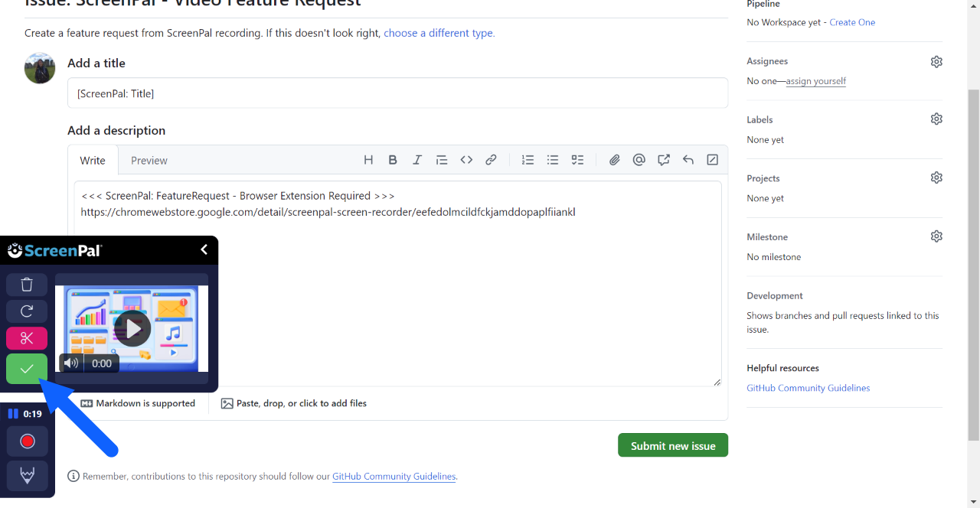Viewport: 980px width, 508px height.
Task: Click Submit new issue button
Action: tap(673, 445)
